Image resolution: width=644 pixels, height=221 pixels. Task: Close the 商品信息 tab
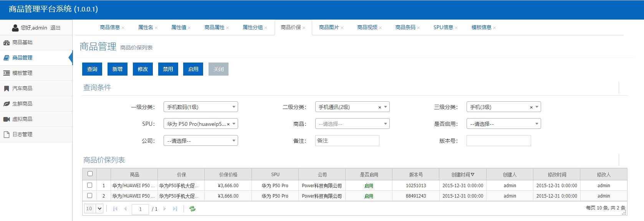[123, 28]
